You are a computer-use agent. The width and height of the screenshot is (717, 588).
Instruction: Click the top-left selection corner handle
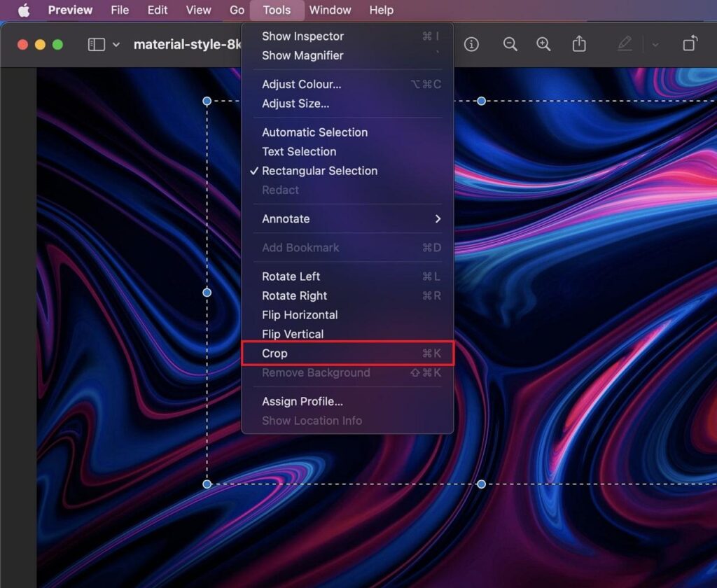(207, 101)
